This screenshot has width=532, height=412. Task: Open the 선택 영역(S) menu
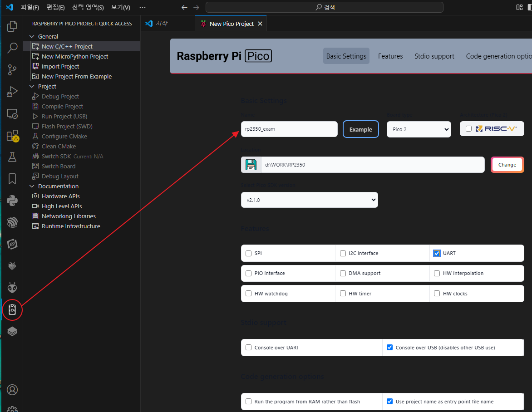tap(88, 7)
